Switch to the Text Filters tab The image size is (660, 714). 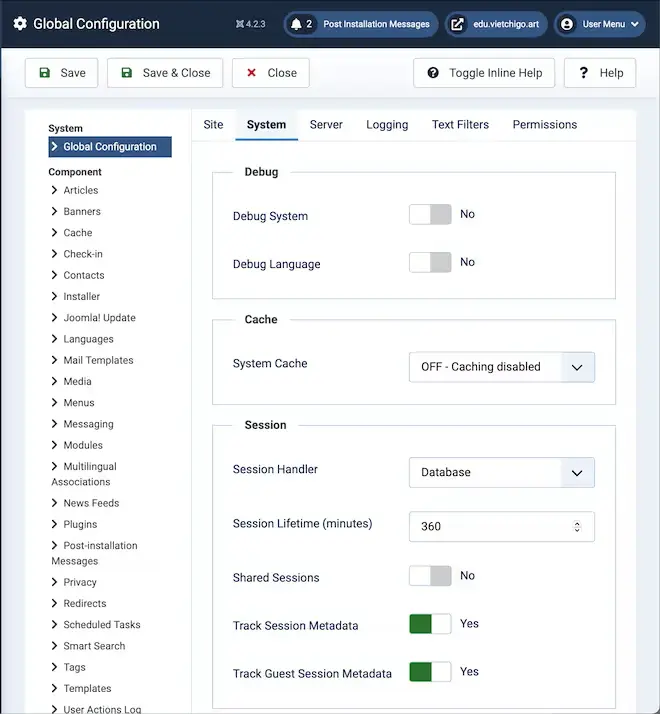tap(460, 125)
